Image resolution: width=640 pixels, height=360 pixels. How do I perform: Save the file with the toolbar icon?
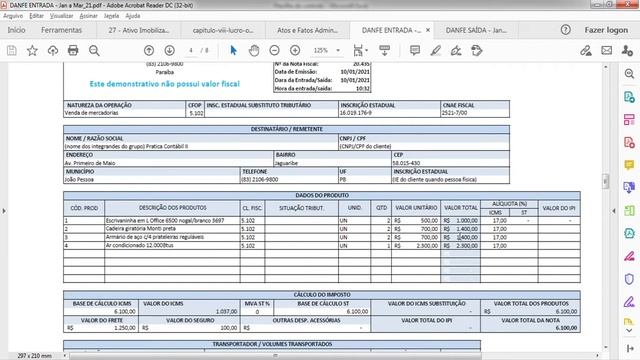tap(12, 51)
